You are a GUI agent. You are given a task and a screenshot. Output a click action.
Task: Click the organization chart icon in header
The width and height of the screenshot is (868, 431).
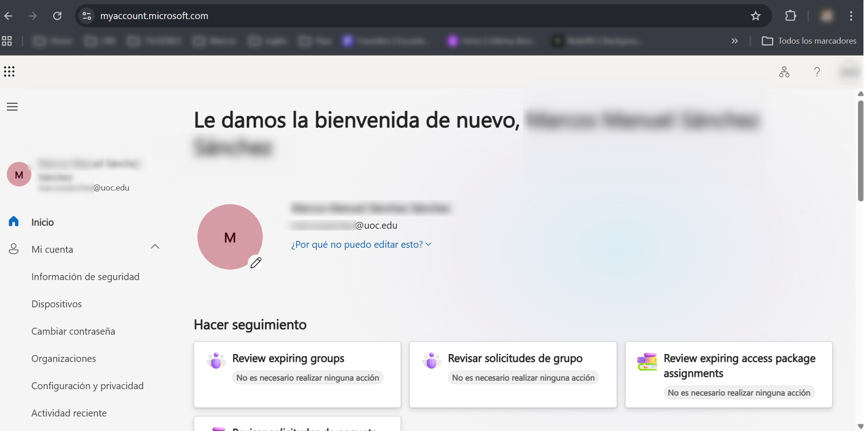pos(784,72)
